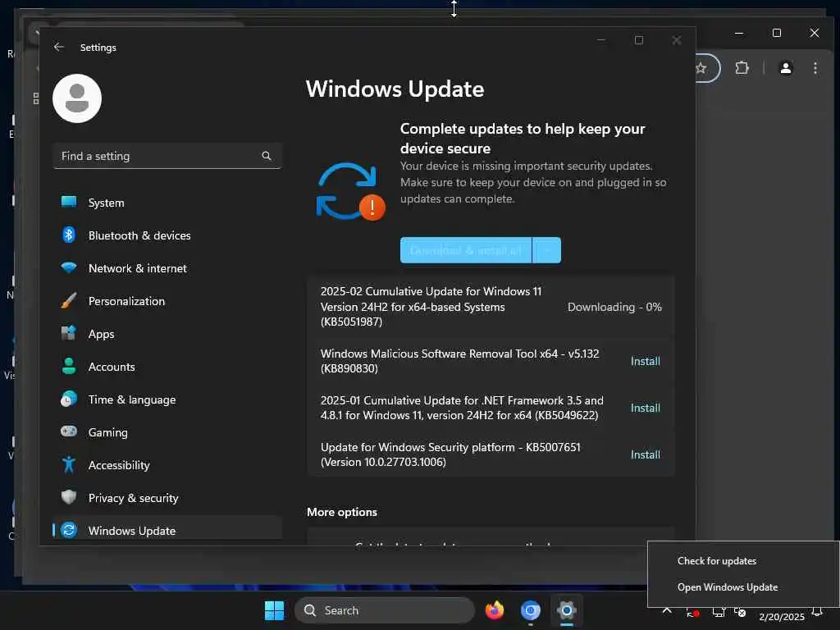840x630 pixels.
Task: Expand the Download & install all dropdown arrow
Action: tap(547, 250)
